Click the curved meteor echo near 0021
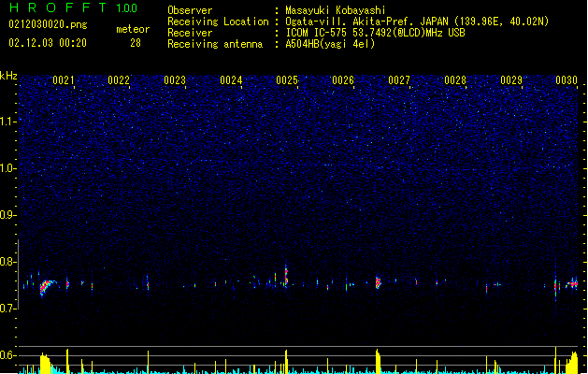The image size is (588, 374). (x=47, y=287)
